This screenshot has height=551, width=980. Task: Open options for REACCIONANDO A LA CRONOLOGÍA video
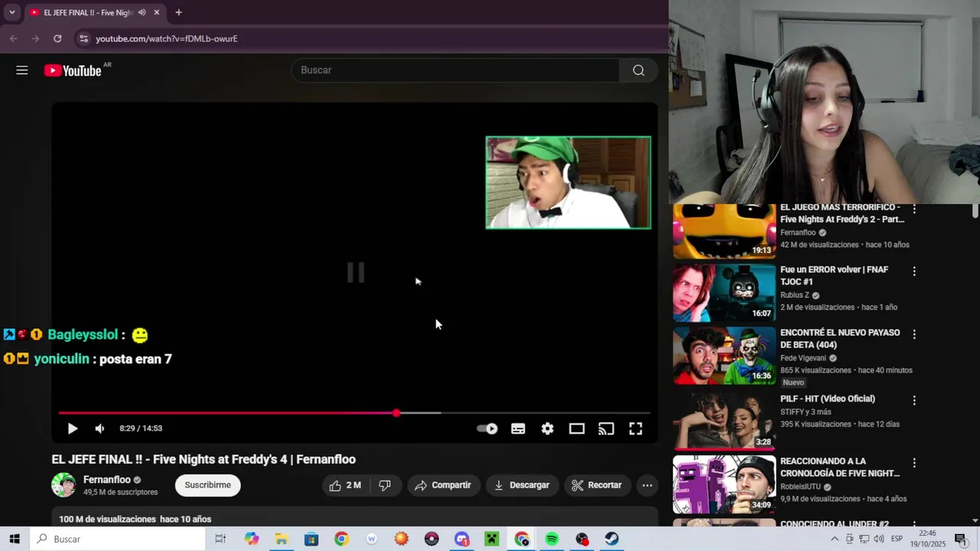pyautogui.click(x=914, y=463)
